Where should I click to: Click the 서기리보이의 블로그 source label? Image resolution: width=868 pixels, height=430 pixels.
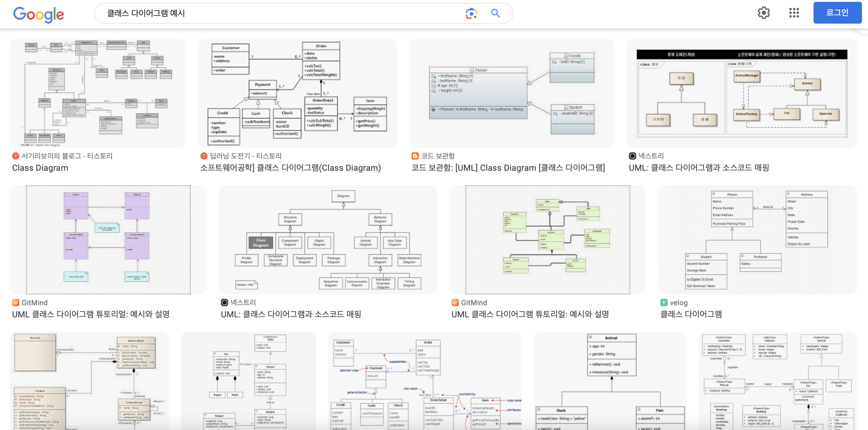point(67,156)
